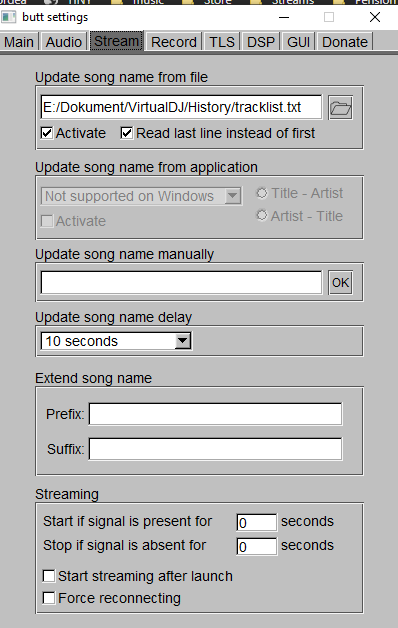Enable Start streaming after launch
The height and width of the screenshot is (628, 398).
tap(49, 576)
